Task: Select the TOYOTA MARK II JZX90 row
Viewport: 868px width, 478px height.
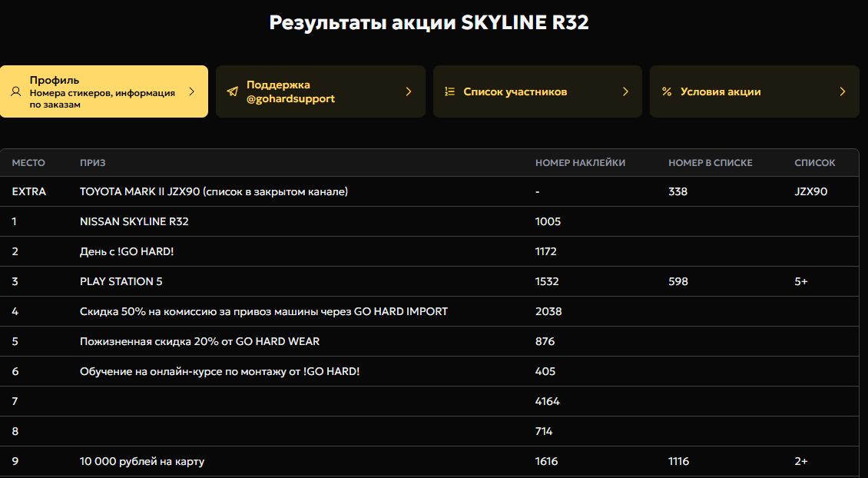Action: click(x=214, y=191)
